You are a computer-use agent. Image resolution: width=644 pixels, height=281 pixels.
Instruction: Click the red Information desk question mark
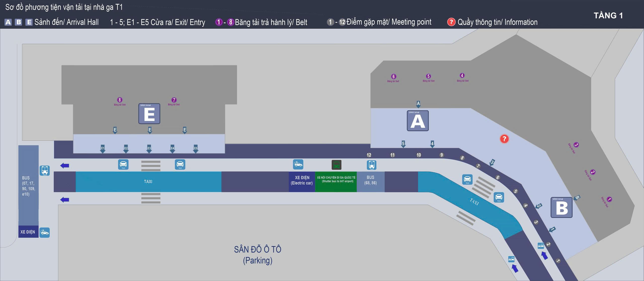[504, 139]
